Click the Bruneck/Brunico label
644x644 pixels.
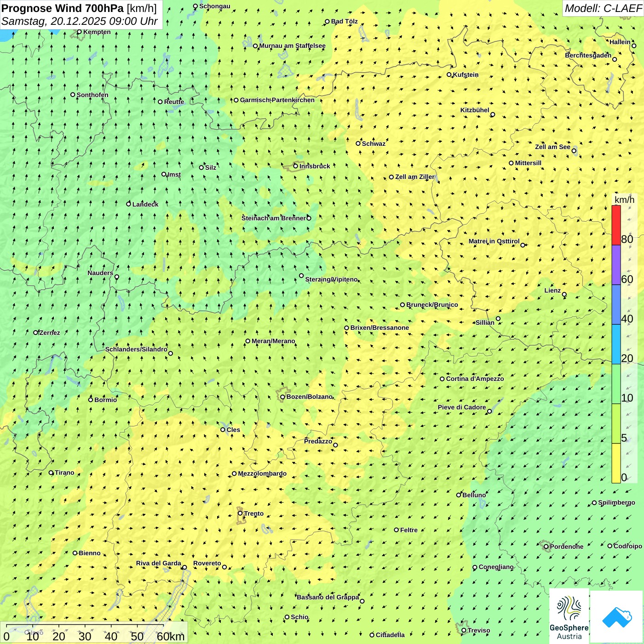[432, 305]
